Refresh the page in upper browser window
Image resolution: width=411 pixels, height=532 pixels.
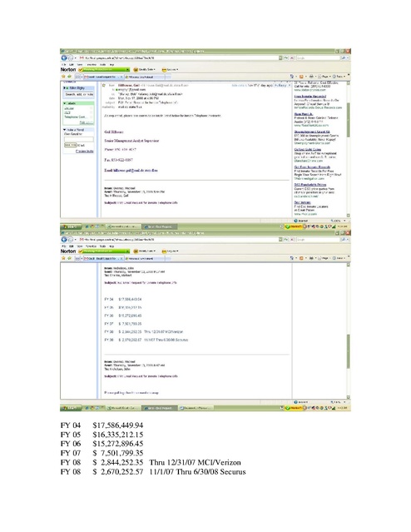pyautogui.click(x=286, y=58)
